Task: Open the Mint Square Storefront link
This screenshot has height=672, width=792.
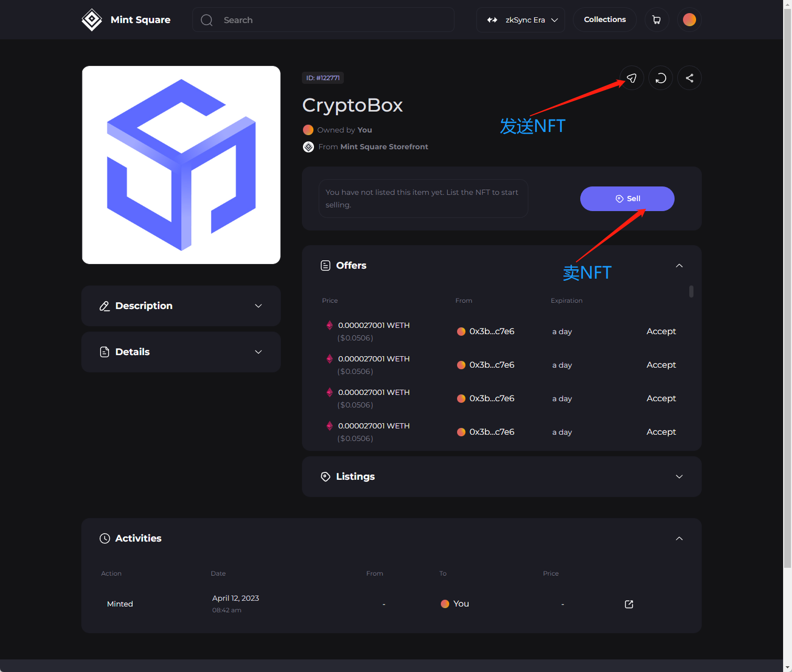Action: pos(384,147)
